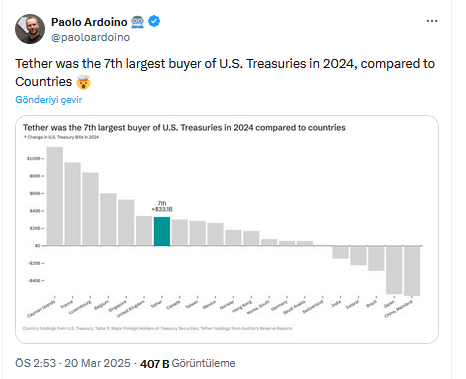Viewport: 466px width, 379px height.
Task: Click the robot emoji next to the name
Action: click(137, 22)
